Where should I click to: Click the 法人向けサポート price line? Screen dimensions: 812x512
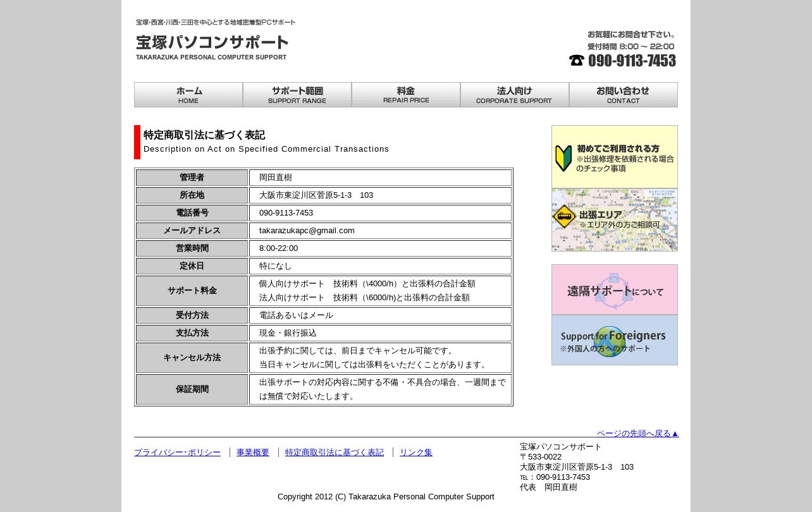point(364,298)
